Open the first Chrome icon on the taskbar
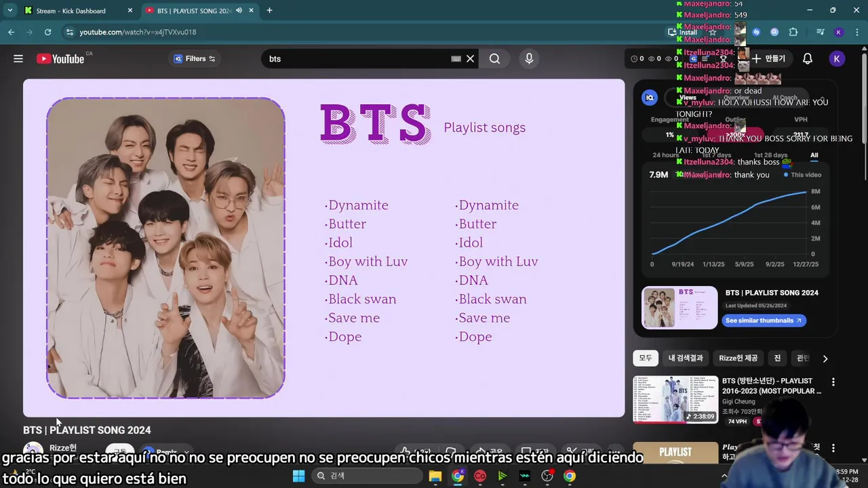Screen dimensions: 868x488 (458, 476)
